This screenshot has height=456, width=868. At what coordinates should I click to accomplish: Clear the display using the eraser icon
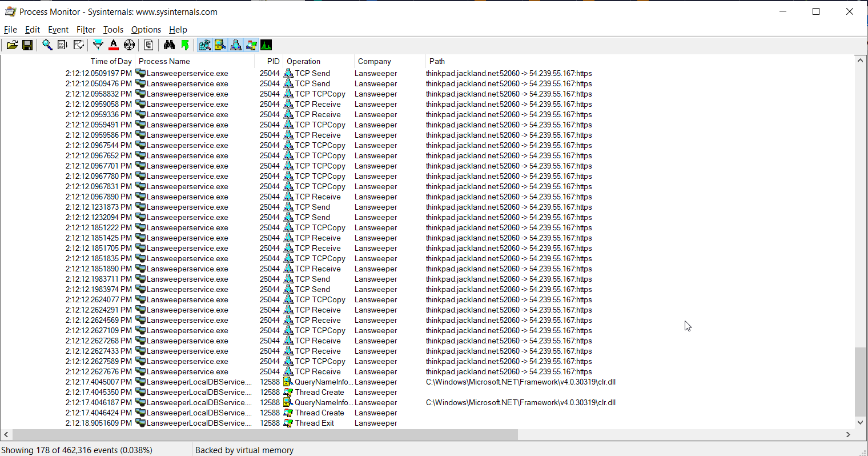pos(79,45)
